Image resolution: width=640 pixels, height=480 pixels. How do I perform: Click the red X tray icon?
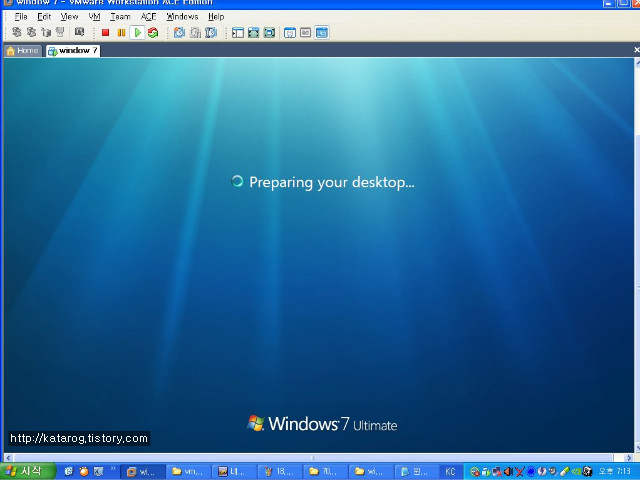520,472
